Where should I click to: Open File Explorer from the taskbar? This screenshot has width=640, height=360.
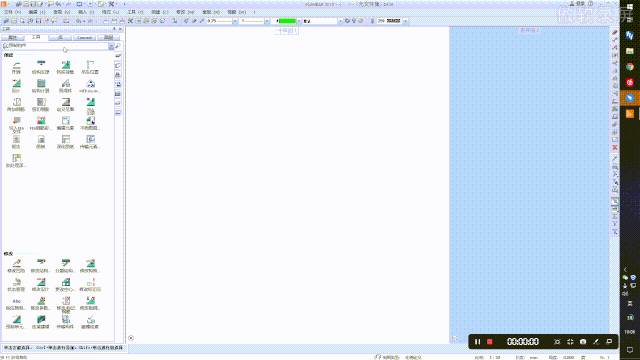(x=630, y=51)
